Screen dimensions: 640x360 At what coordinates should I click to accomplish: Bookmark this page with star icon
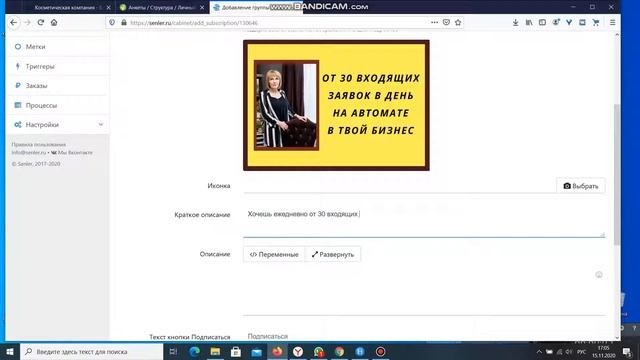tap(458, 22)
